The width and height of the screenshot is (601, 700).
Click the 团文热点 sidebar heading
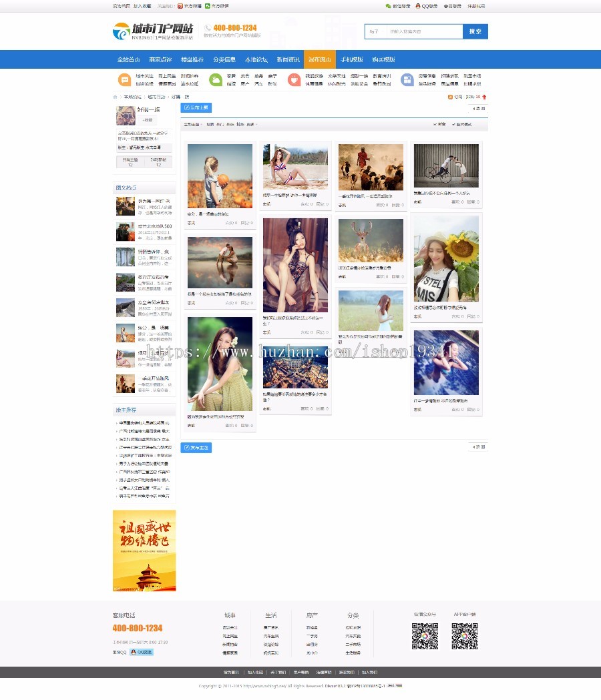(x=126, y=188)
